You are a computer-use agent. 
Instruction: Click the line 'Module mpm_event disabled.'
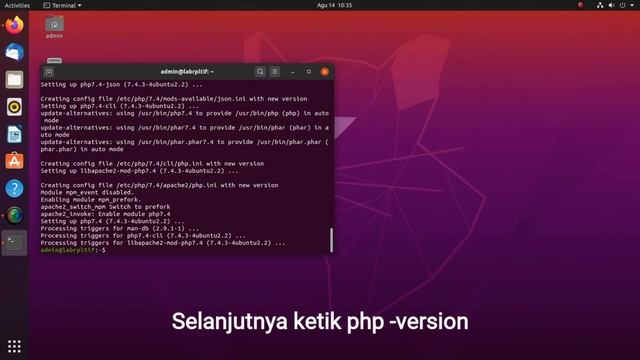[x=87, y=192]
